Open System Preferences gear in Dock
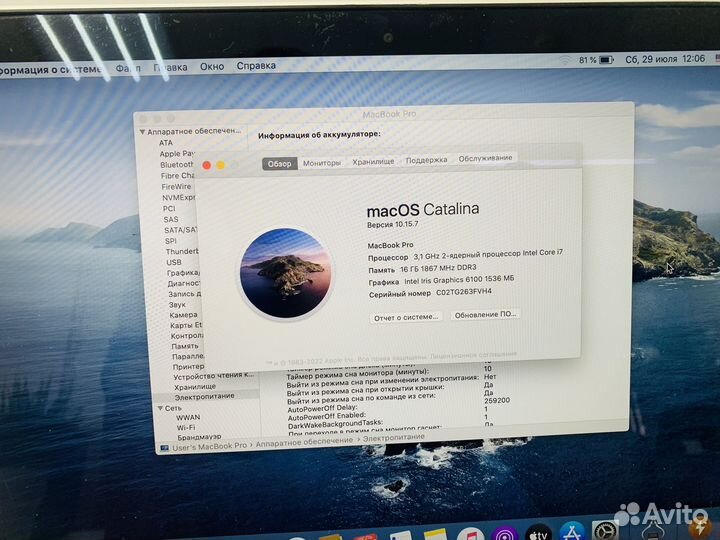720x540 pixels. (605, 531)
